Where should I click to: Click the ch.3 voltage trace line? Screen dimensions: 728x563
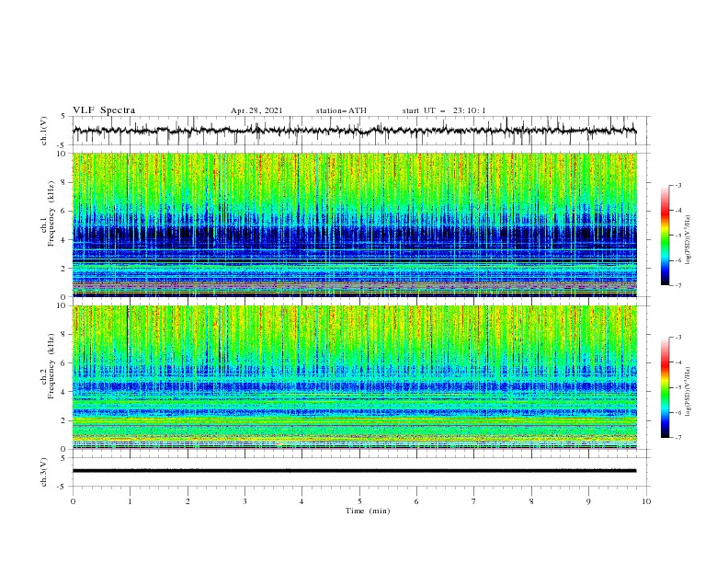(354, 471)
